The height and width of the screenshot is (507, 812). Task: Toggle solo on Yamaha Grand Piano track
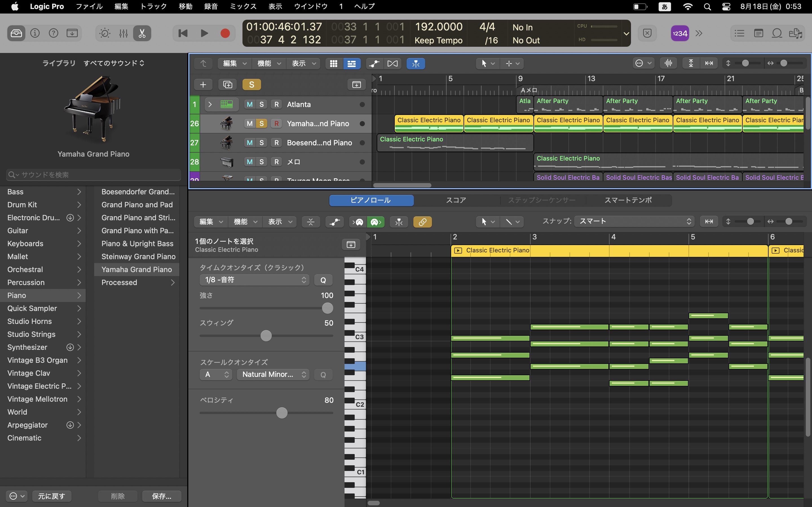tap(261, 123)
